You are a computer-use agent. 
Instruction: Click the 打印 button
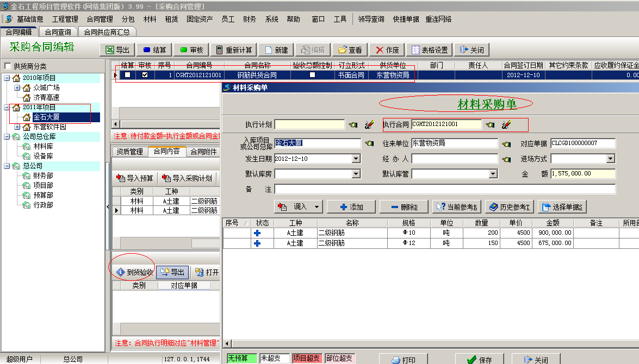pyautogui.click(x=403, y=360)
